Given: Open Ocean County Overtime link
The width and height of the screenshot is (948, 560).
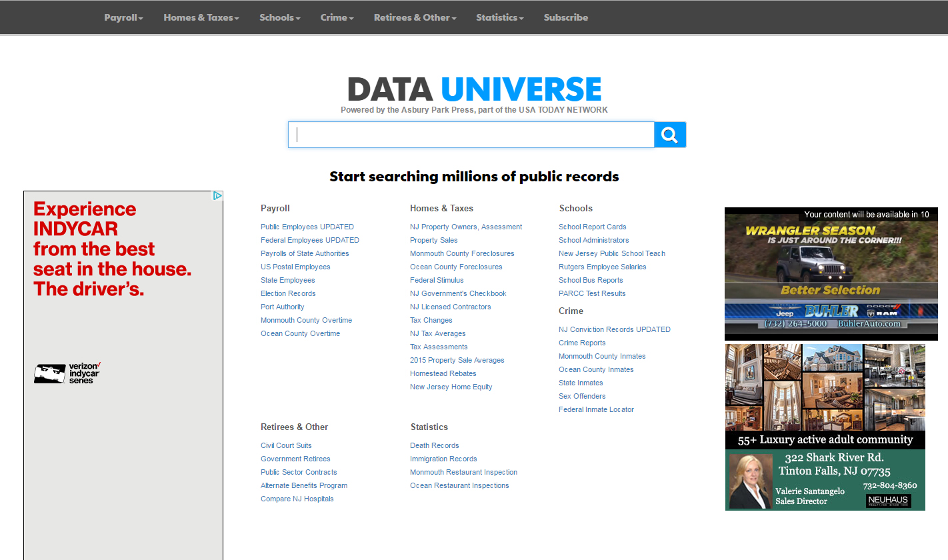Looking at the screenshot, I should coord(301,333).
